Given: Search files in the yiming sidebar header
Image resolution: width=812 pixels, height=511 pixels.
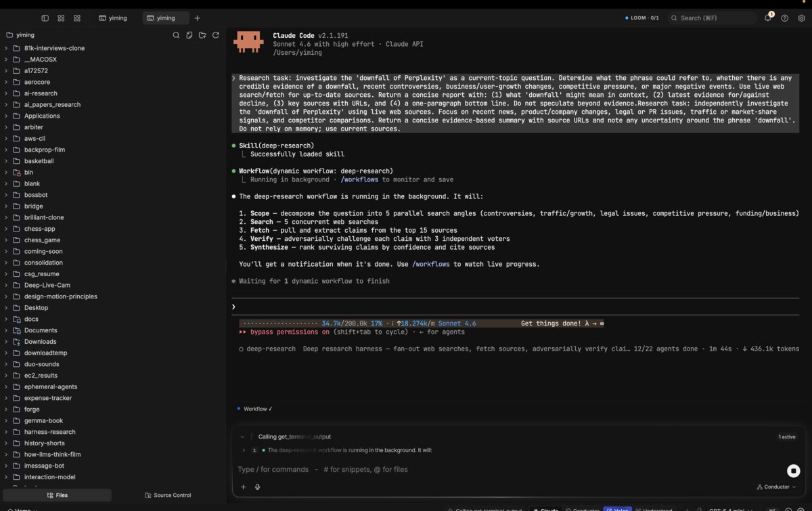Looking at the screenshot, I should pos(176,35).
